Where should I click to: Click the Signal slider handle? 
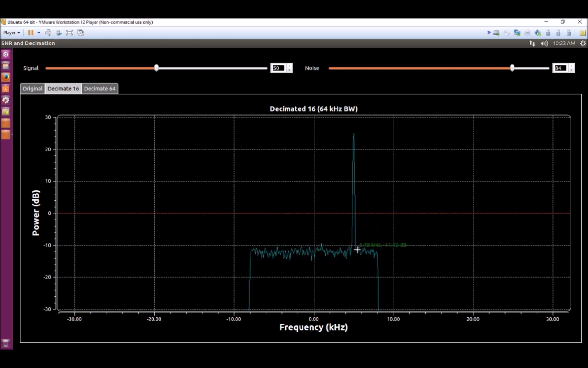156,68
